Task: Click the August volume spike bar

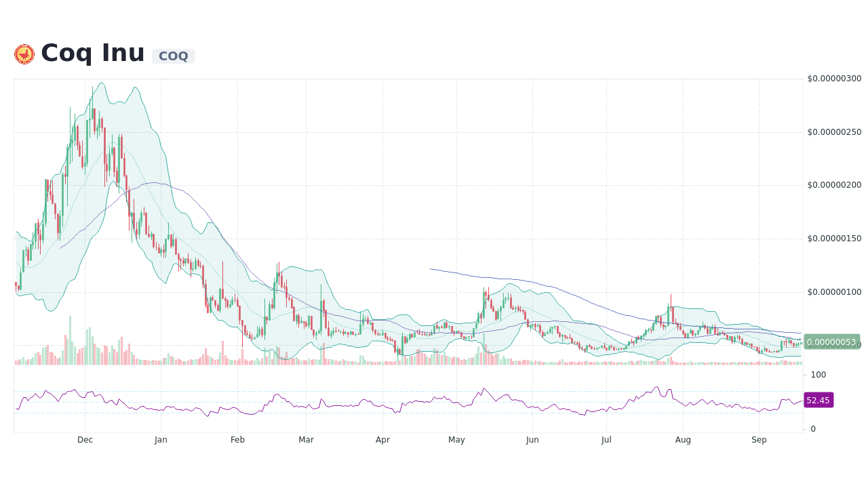Action: point(671,360)
